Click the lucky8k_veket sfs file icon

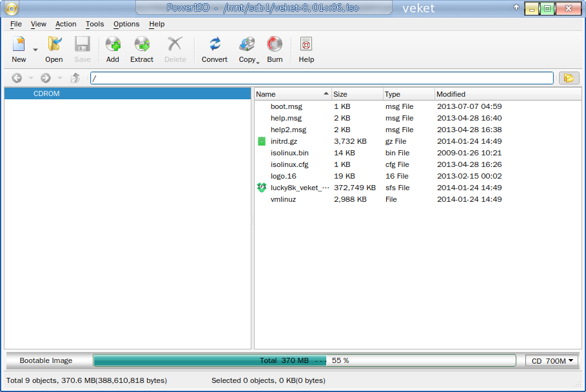point(262,188)
